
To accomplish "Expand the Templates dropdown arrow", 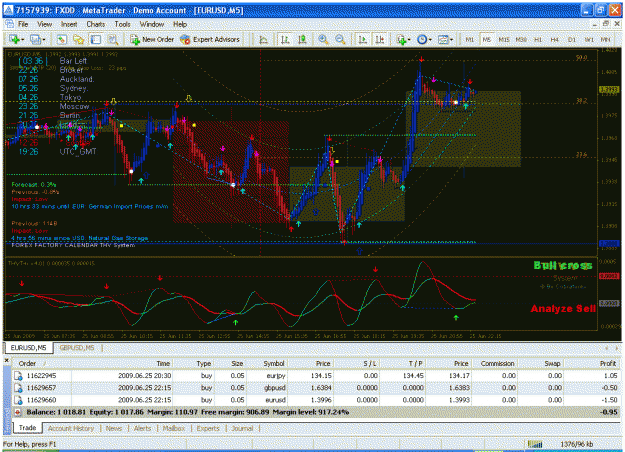I will (x=451, y=40).
